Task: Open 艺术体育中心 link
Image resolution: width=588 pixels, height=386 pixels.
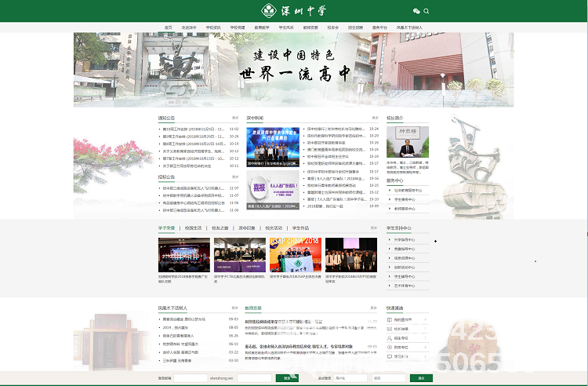Action: [405, 286]
